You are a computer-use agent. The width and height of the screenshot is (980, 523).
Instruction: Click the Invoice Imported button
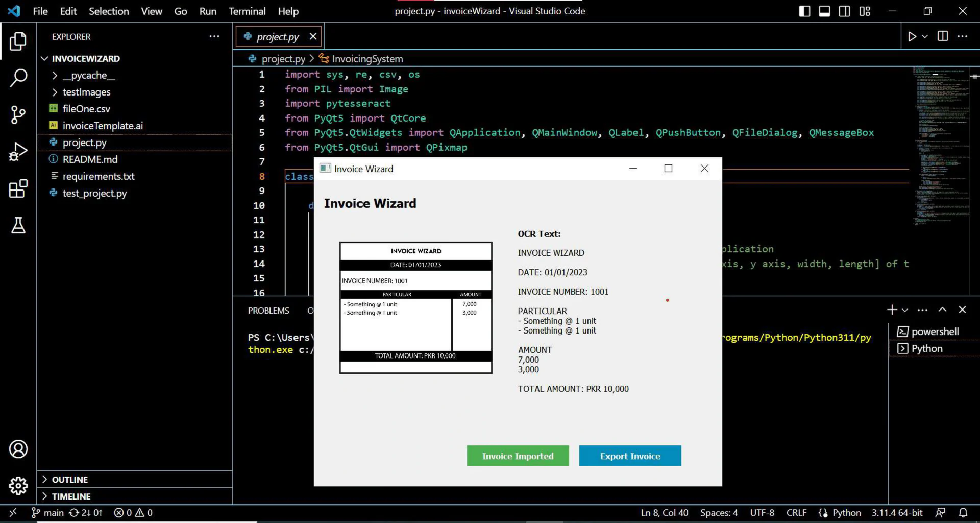[x=518, y=456]
